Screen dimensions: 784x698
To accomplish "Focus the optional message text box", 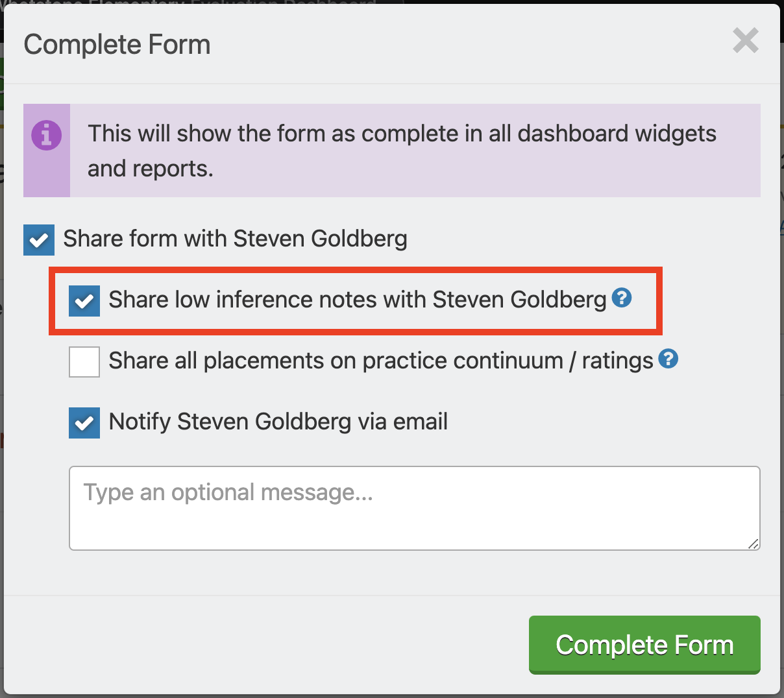I will [415, 508].
